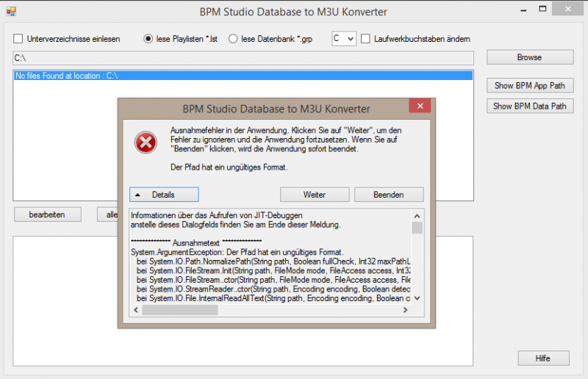Viewport: 588px width, 379px height.
Task: Click scroll right arrow in details box
Action: 405,310
